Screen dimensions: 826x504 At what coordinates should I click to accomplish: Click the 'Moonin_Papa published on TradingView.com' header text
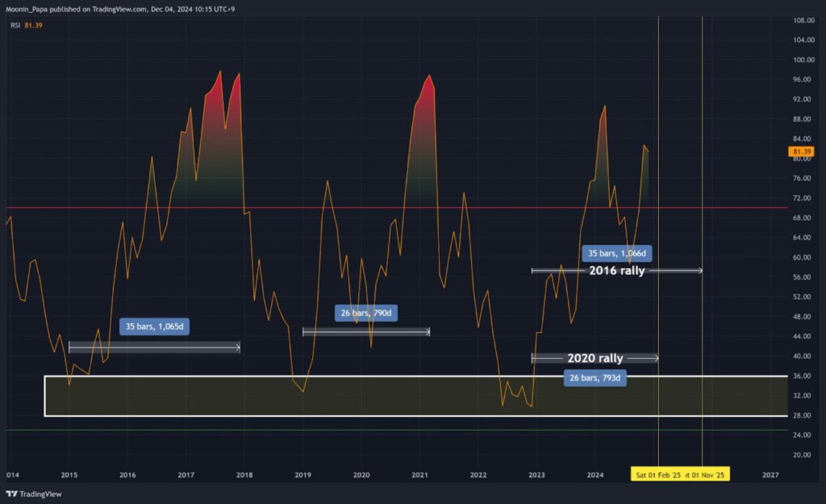(77, 9)
